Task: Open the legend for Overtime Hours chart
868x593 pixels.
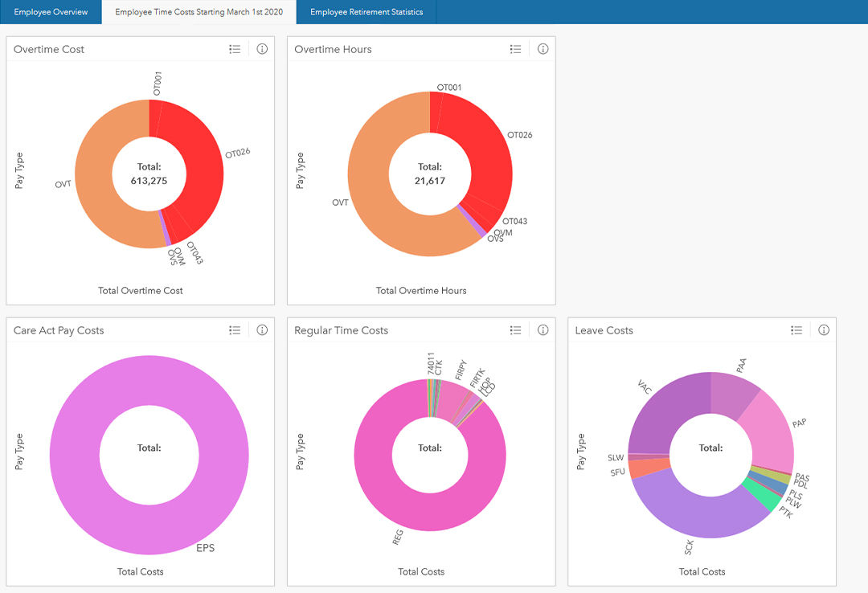Action: pyautogui.click(x=516, y=48)
